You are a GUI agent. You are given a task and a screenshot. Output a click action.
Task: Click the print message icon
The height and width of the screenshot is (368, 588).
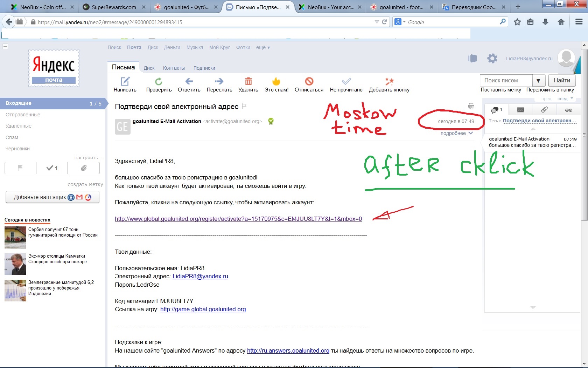(x=471, y=106)
